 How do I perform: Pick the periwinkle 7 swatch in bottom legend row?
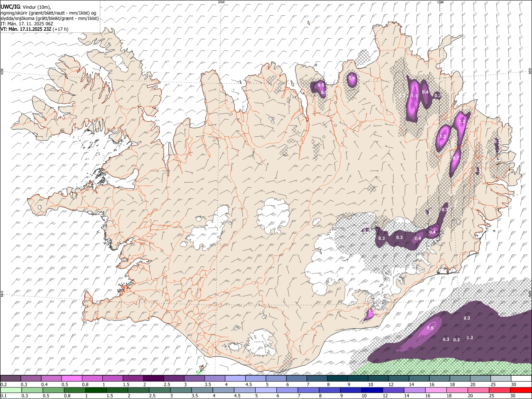pyautogui.click(x=308, y=390)
